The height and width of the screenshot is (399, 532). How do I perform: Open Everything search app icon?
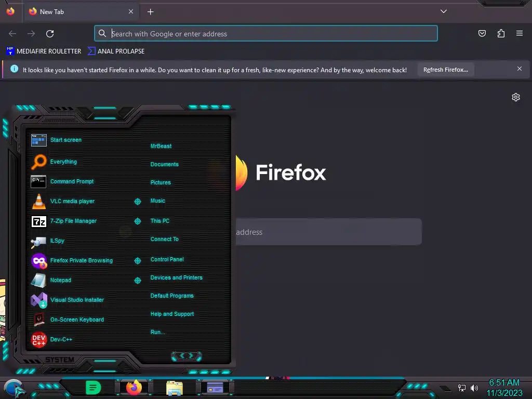tap(38, 162)
